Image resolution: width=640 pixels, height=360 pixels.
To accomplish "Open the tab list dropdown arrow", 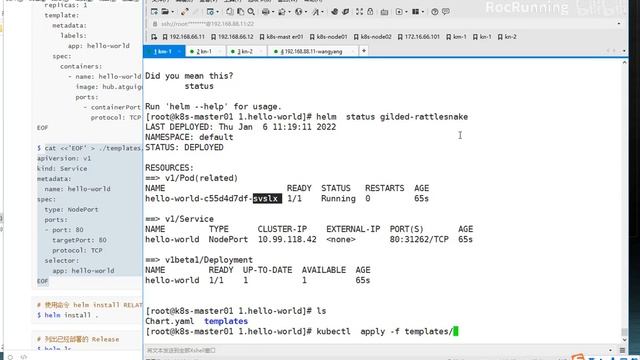I will coord(624,51).
